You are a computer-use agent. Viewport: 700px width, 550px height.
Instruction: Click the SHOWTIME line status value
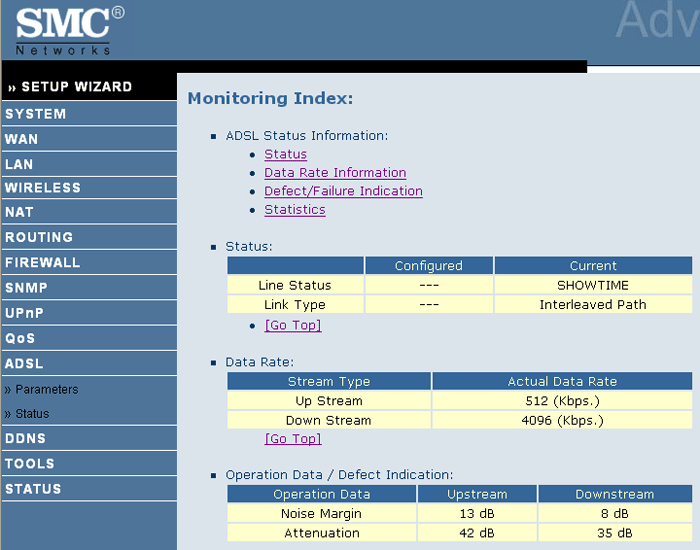pyautogui.click(x=593, y=285)
